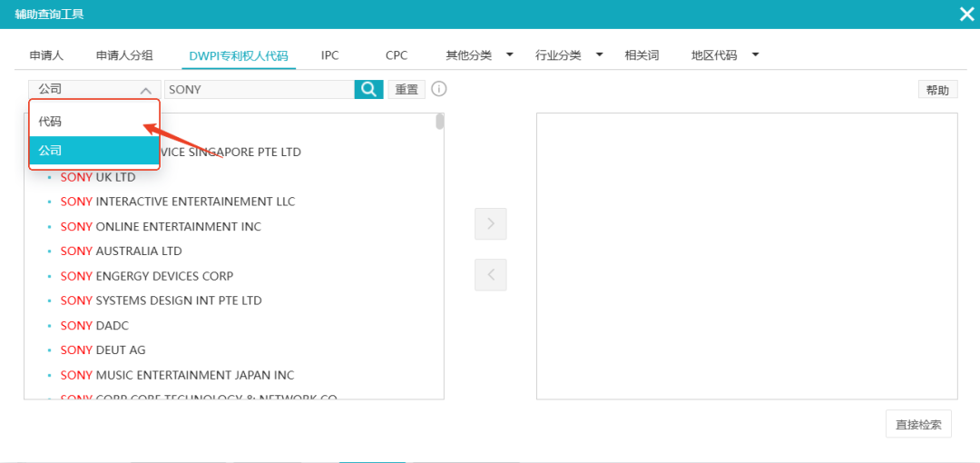The height and width of the screenshot is (463, 980).
Task: Expand the 行业分类 dropdown arrow
Action: point(600,55)
